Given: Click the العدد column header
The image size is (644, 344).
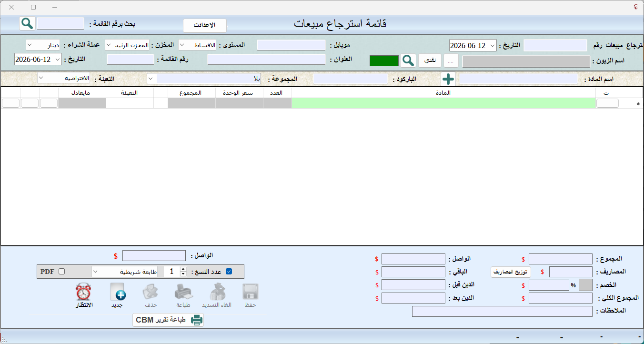Looking at the screenshot, I should coord(277,92).
